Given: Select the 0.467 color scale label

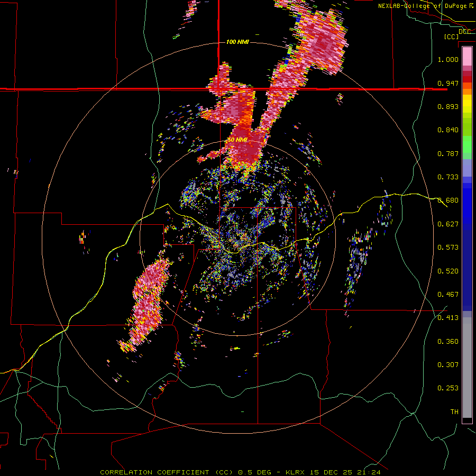Looking at the screenshot, I should [x=448, y=295].
